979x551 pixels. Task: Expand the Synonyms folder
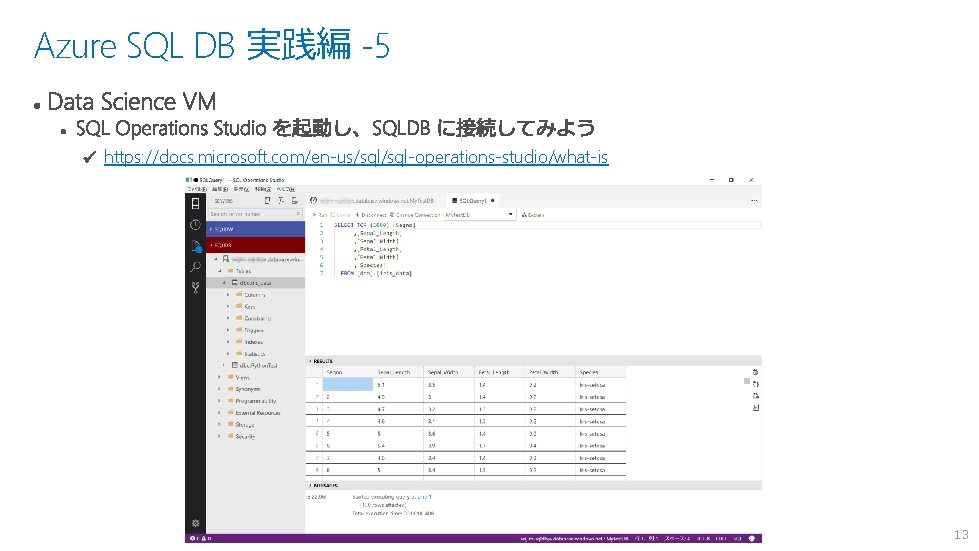(x=219, y=389)
